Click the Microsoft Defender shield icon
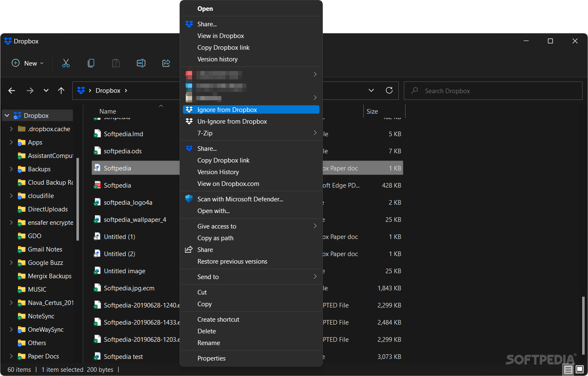The height and width of the screenshot is (376, 588). [189, 199]
